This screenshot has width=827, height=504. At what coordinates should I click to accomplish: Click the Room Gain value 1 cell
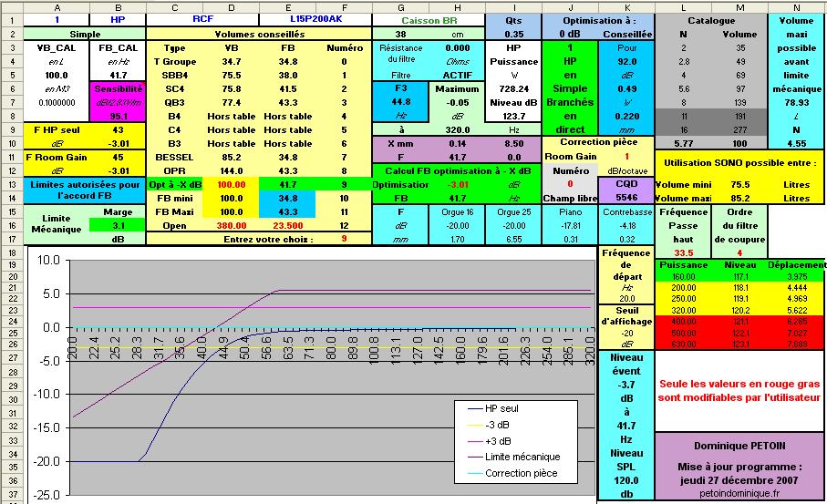click(x=626, y=157)
